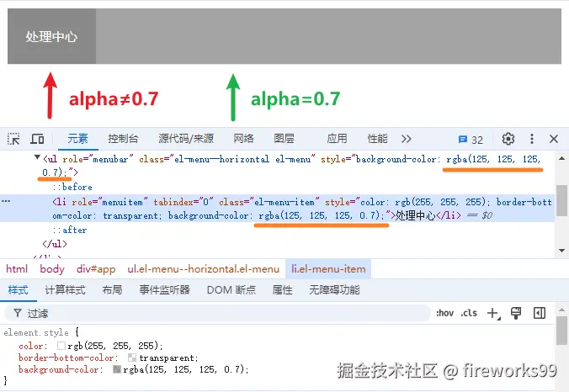
Task: Open the DevTools three-dot menu
Action: click(x=532, y=139)
